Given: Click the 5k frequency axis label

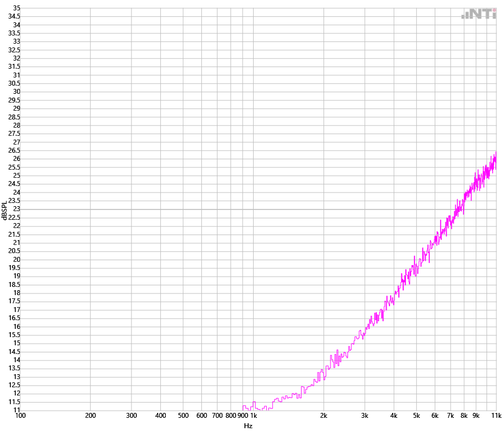Looking at the screenshot, I should click(416, 416).
